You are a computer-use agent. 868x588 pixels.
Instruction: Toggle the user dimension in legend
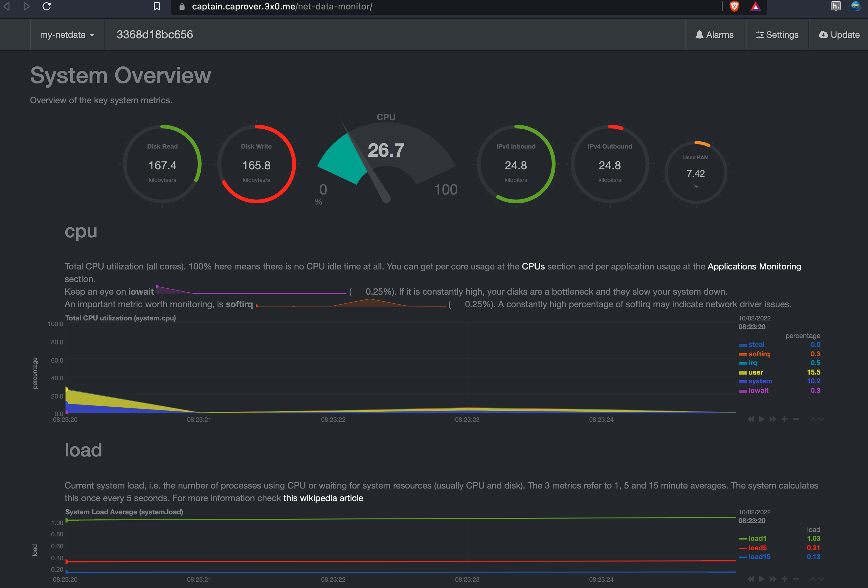point(756,372)
